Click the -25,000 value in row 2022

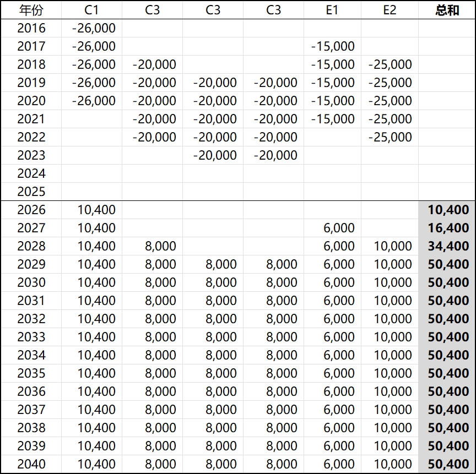click(x=390, y=137)
